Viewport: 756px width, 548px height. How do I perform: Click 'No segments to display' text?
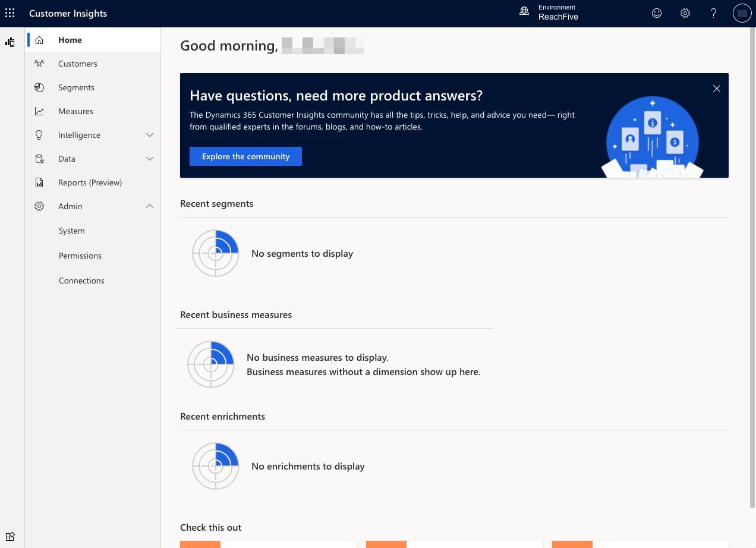click(302, 253)
